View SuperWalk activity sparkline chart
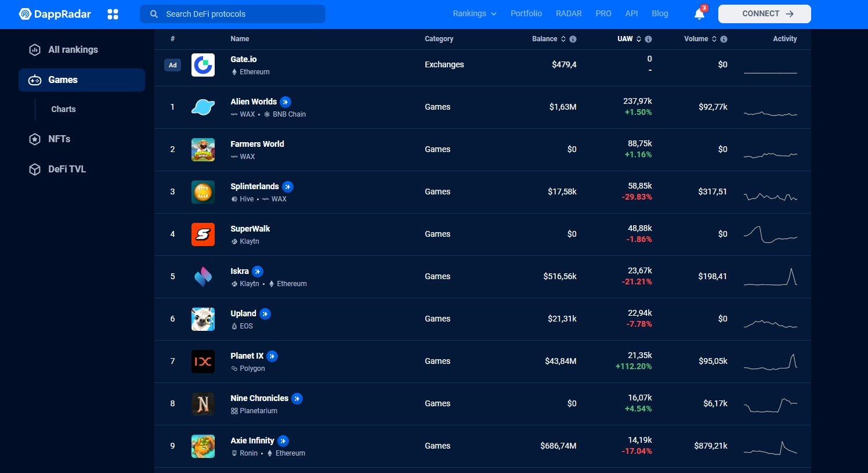The width and height of the screenshot is (868, 473). (x=771, y=234)
